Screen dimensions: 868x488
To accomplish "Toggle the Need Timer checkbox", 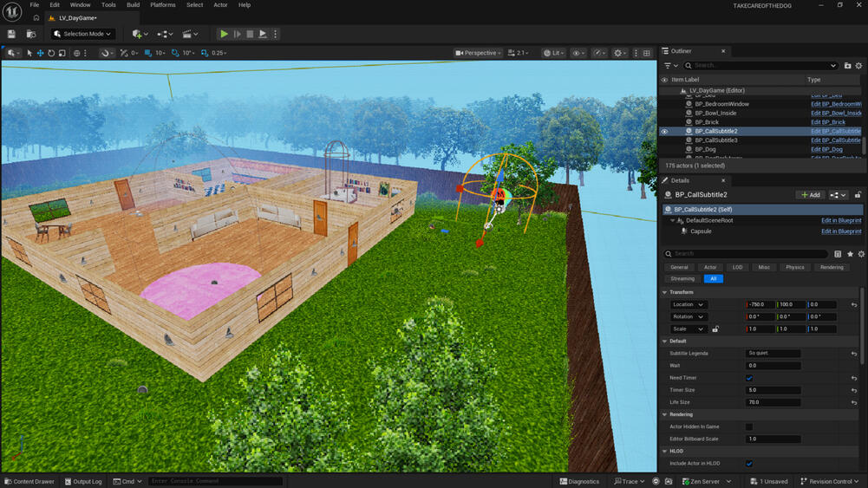I will 749,378.
